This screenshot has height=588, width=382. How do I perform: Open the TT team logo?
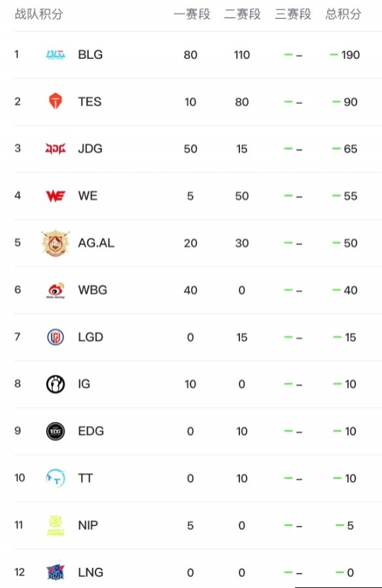point(55,478)
